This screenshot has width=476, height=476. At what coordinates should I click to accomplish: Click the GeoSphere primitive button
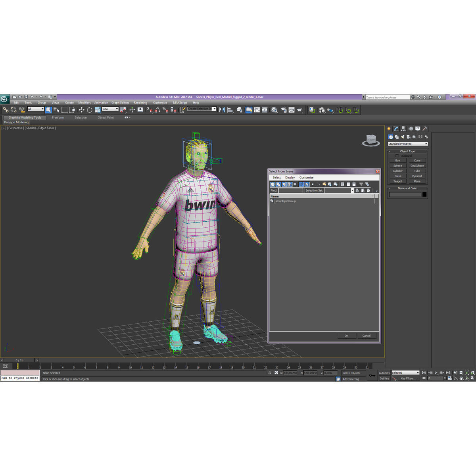pyautogui.click(x=417, y=166)
